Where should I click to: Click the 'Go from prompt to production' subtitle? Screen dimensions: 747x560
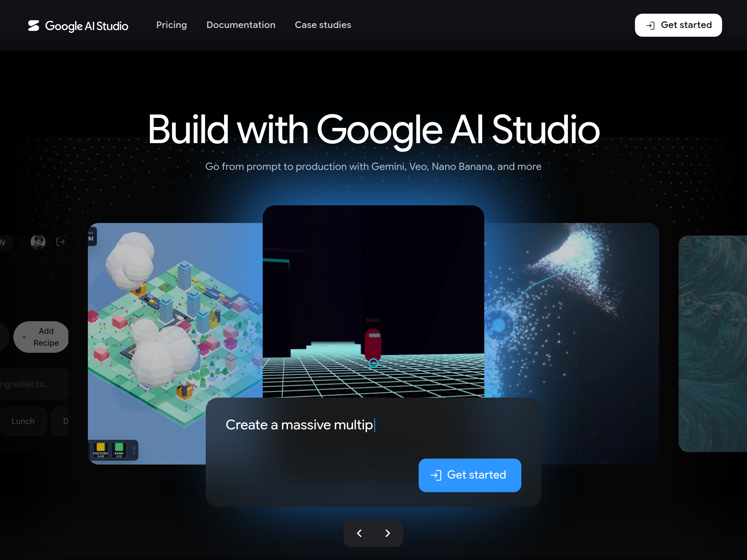tap(373, 166)
